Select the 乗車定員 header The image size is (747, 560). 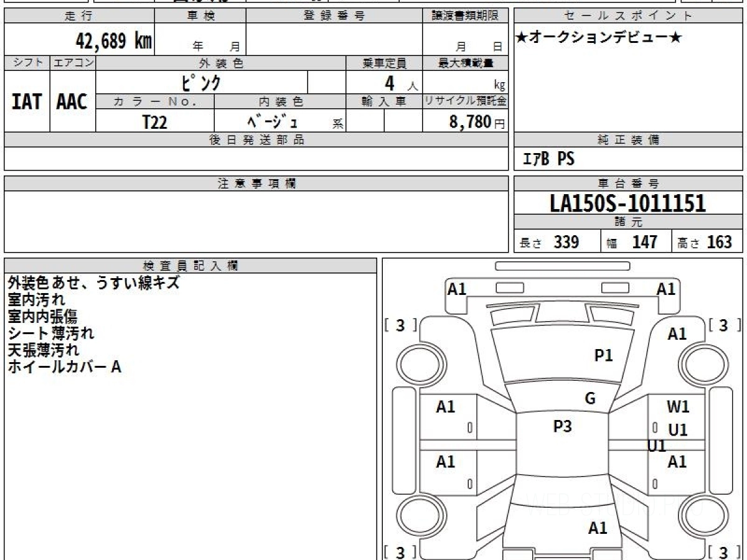point(384,63)
